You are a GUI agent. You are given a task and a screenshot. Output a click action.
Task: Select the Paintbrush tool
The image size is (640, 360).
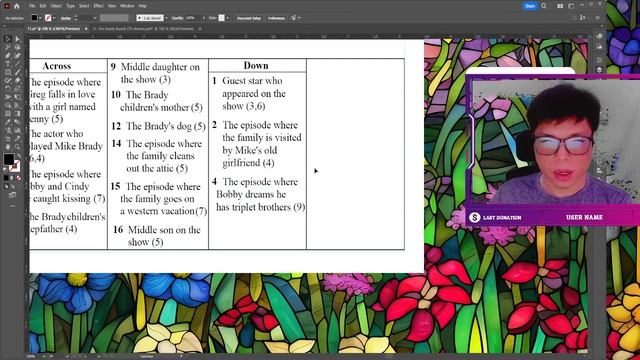tap(17, 72)
